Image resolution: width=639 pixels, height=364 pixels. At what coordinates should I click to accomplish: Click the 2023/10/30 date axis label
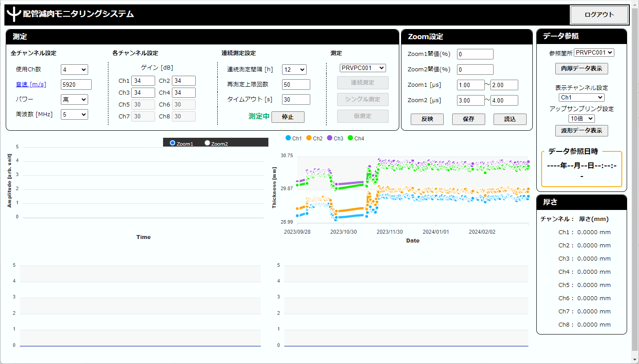tap(343, 232)
